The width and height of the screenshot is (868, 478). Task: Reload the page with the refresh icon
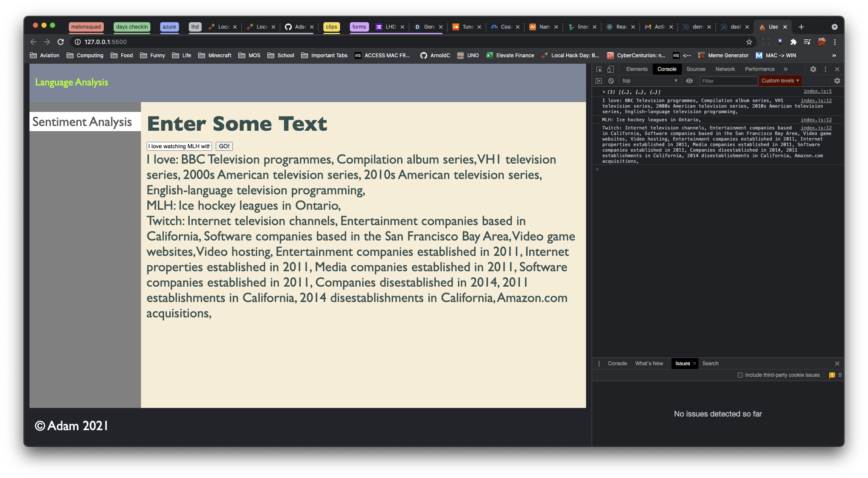[61, 42]
